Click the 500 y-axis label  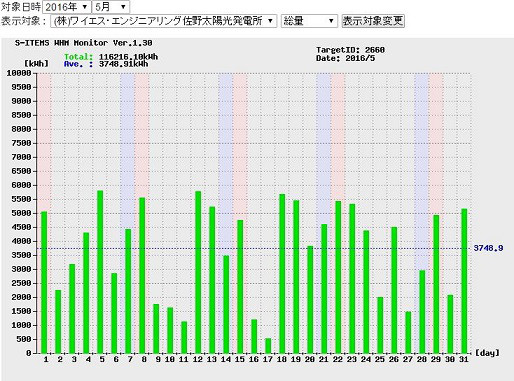click(x=24, y=339)
